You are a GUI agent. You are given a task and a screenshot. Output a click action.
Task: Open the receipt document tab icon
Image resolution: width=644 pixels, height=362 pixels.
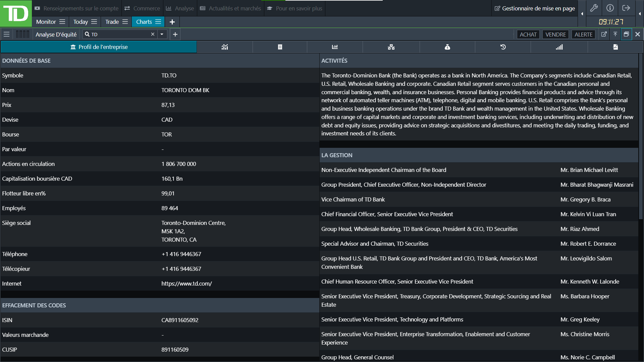pos(280,47)
